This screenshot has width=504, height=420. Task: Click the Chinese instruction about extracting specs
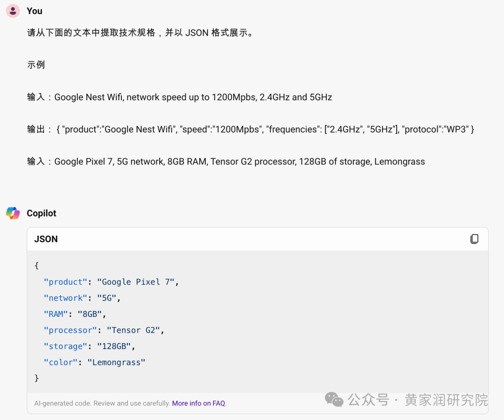(x=140, y=33)
